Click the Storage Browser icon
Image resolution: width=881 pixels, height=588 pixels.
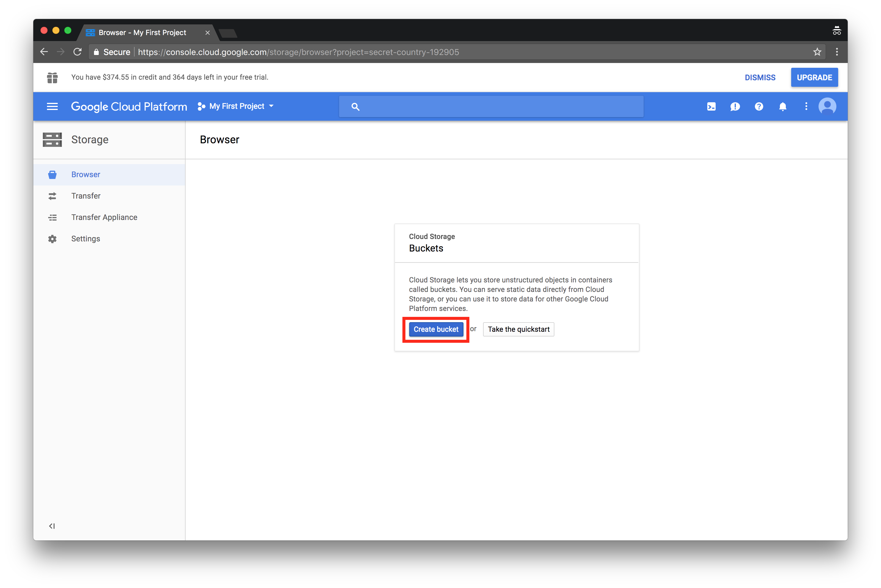click(x=53, y=174)
